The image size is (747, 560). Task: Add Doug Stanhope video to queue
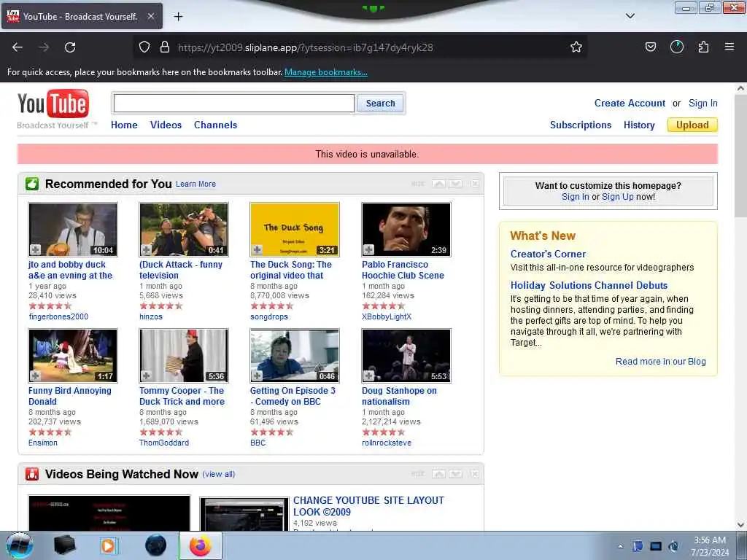(x=368, y=376)
